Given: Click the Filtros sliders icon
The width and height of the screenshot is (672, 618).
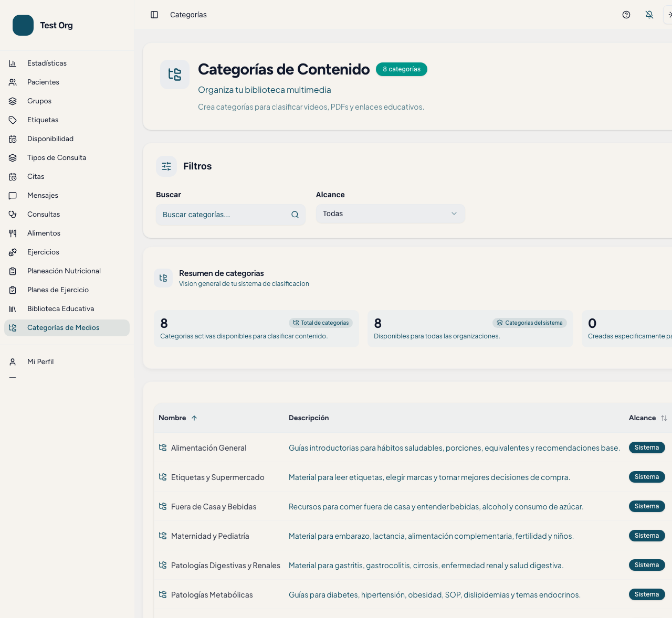Looking at the screenshot, I should pos(166,166).
